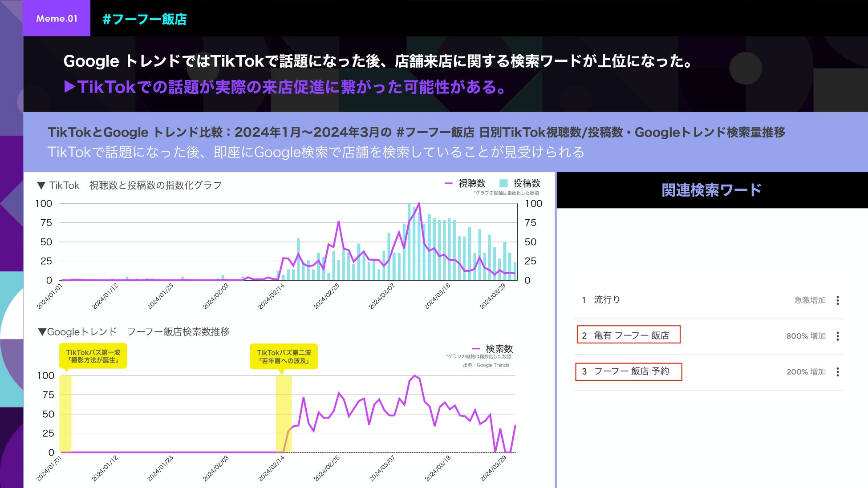The width and height of the screenshot is (868, 488).
Task: Click the purple 視聴数 legend line marker
Action: [x=449, y=183]
